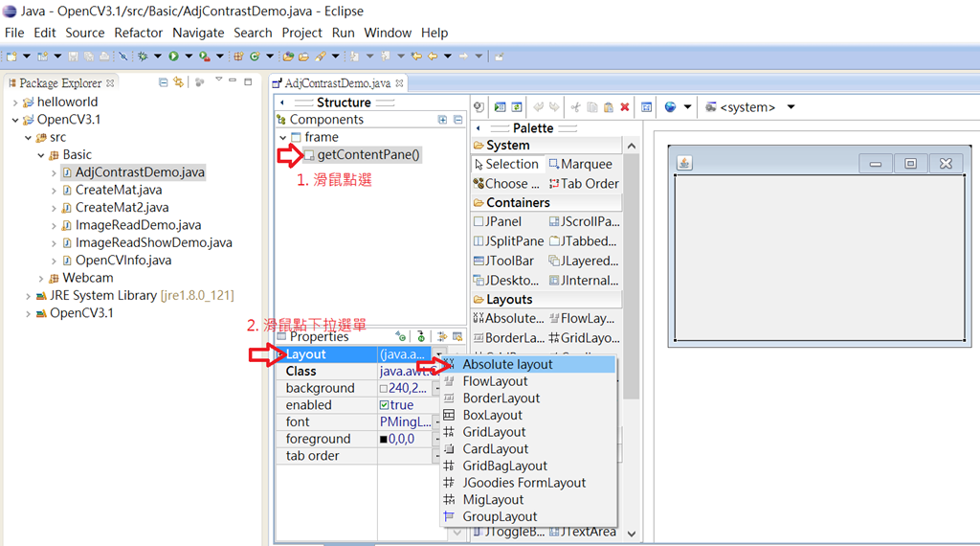Collapse the Basic package node
Image resolution: width=980 pixels, height=546 pixels.
[41, 155]
